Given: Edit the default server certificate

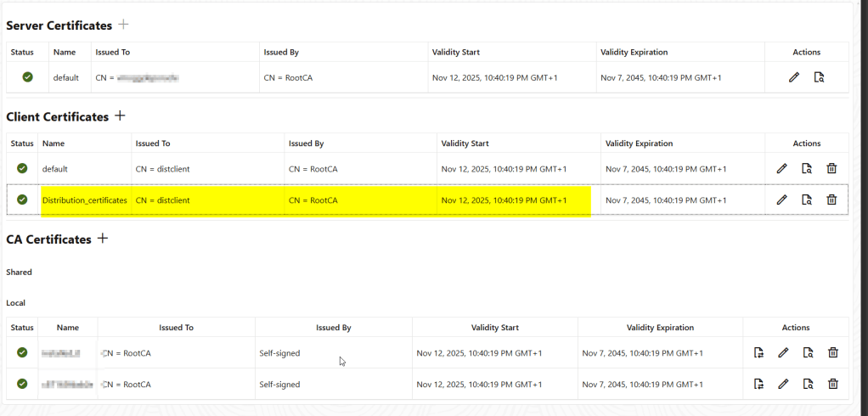Looking at the screenshot, I should [x=794, y=77].
